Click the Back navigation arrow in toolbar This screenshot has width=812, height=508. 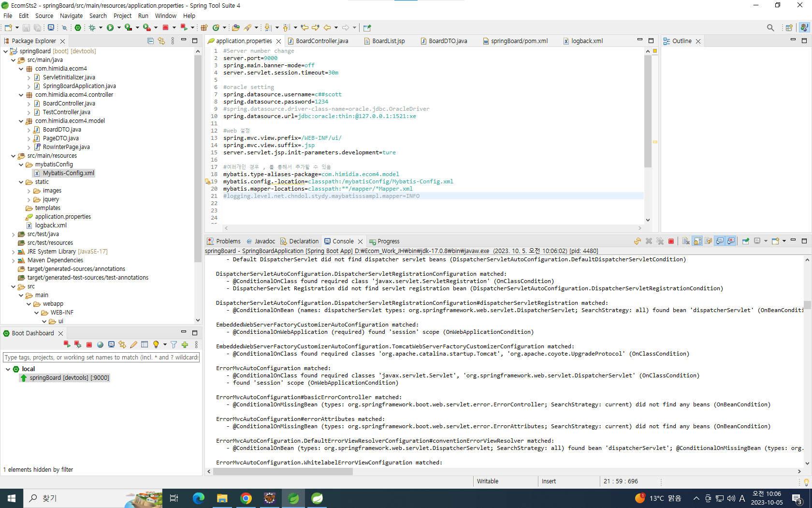coord(327,28)
